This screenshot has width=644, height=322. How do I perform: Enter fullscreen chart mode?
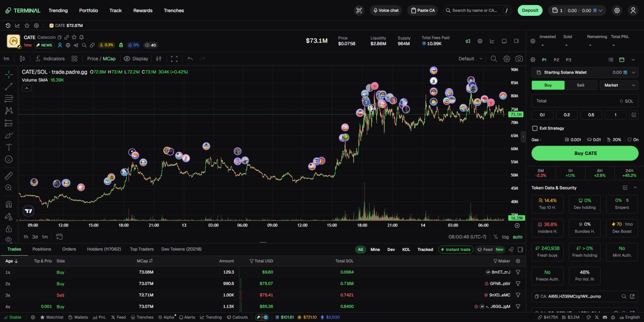174,59
